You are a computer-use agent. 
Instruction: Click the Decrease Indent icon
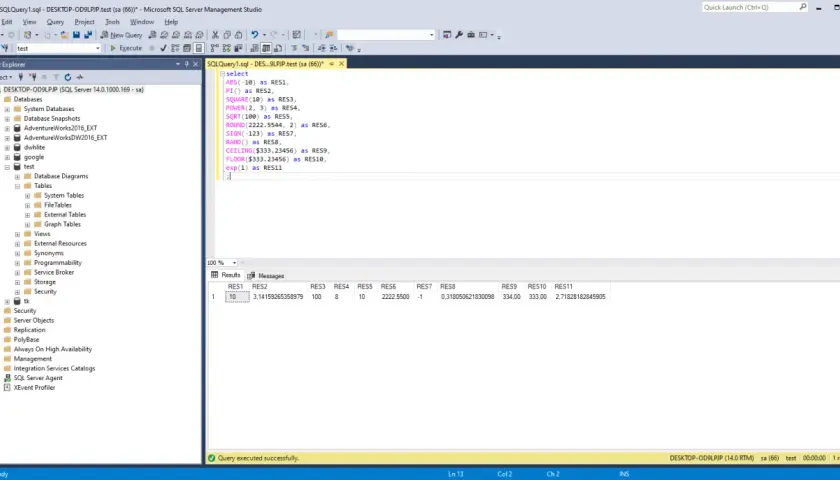[321, 48]
